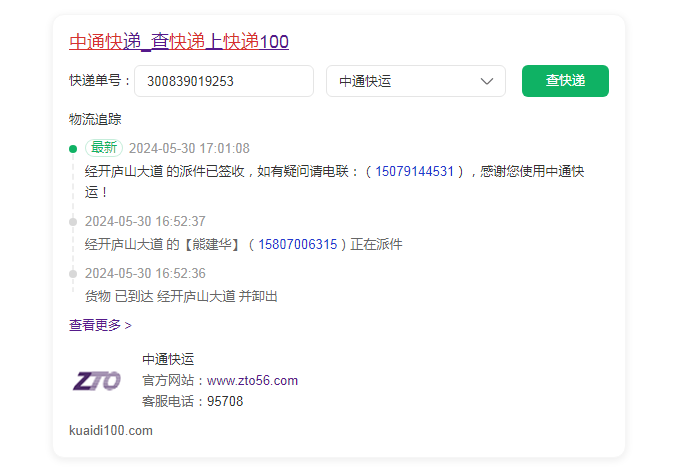The image size is (682, 467).
Task: Click the timestamp 2024-05-30 16:52:36
Action: (145, 274)
